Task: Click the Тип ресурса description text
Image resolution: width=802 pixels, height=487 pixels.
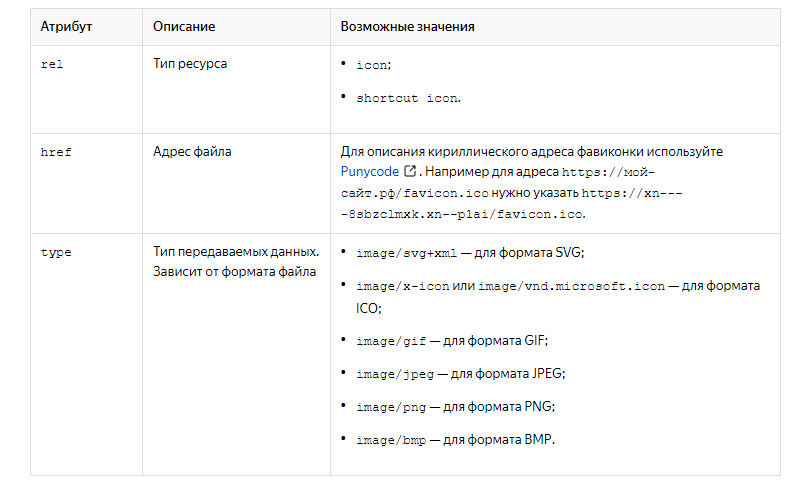Action: pos(190,64)
